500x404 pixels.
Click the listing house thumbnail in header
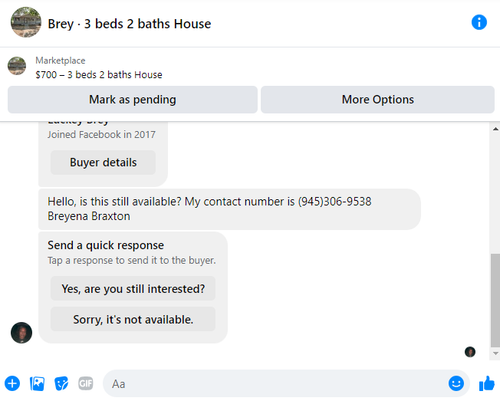pyautogui.click(x=26, y=22)
